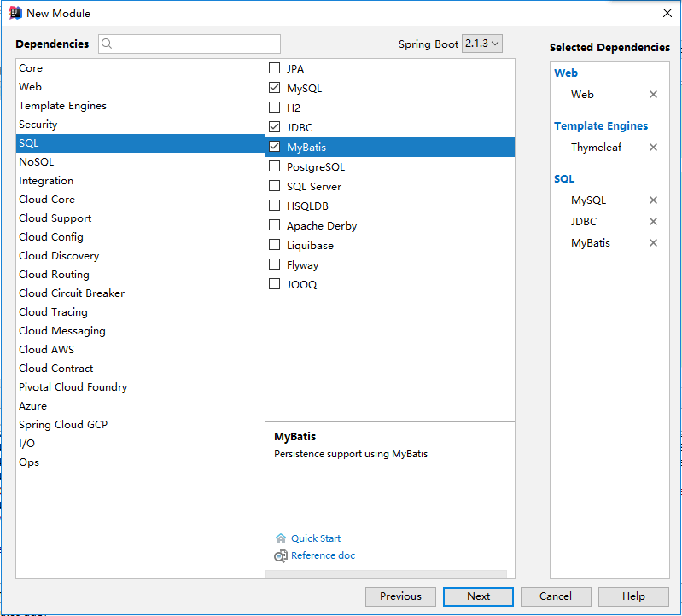Check the H2 dependency checkbox

[x=275, y=108]
